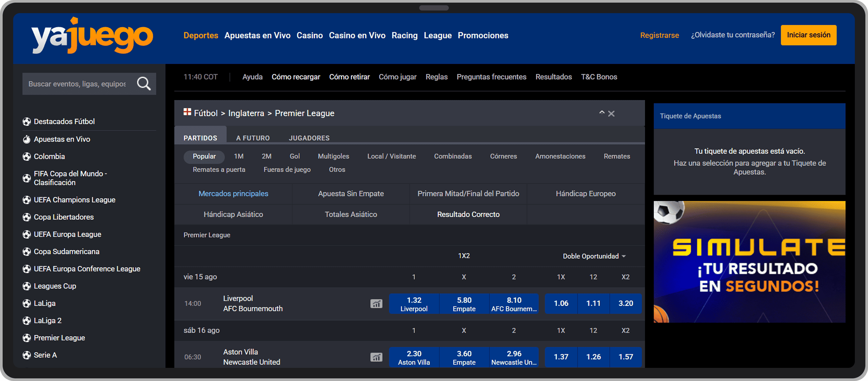868x381 pixels.
Task: Close the Premier League panel
Action: (x=611, y=114)
